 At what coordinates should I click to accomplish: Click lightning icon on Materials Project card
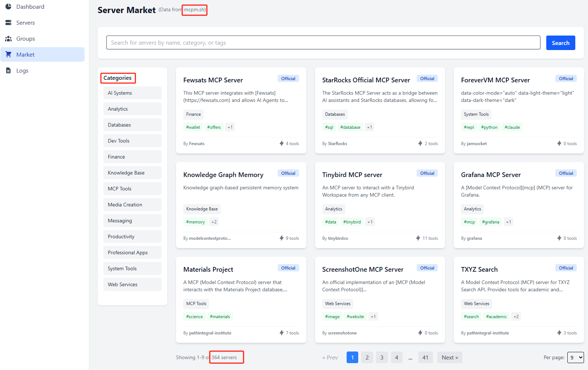tap(282, 333)
